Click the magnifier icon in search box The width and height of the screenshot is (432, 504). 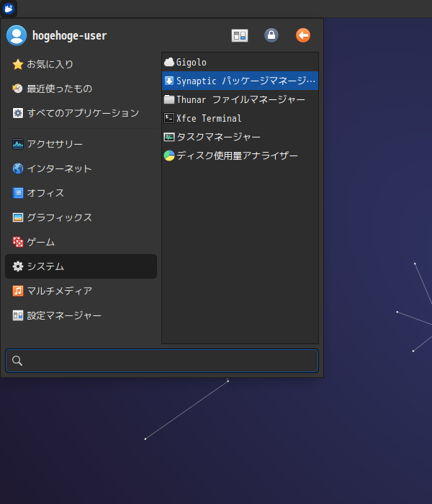point(17,361)
